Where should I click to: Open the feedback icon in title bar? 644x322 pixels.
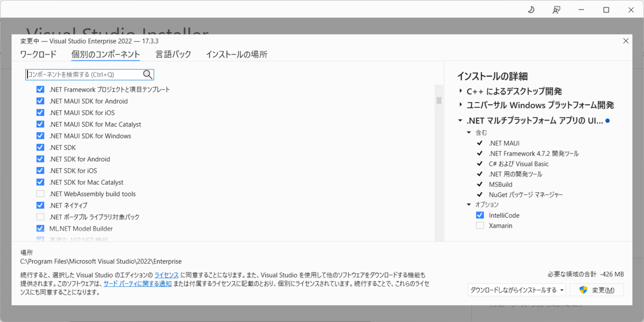(x=557, y=10)
